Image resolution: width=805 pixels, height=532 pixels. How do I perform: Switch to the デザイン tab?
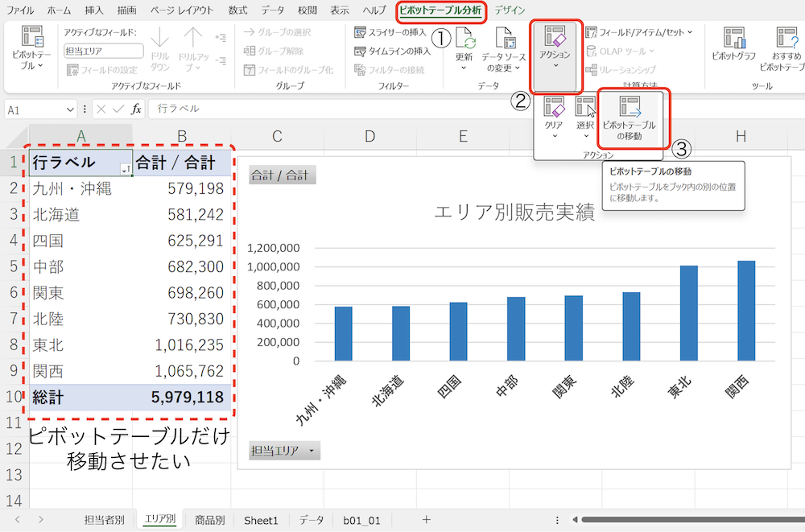pos(510,10)
